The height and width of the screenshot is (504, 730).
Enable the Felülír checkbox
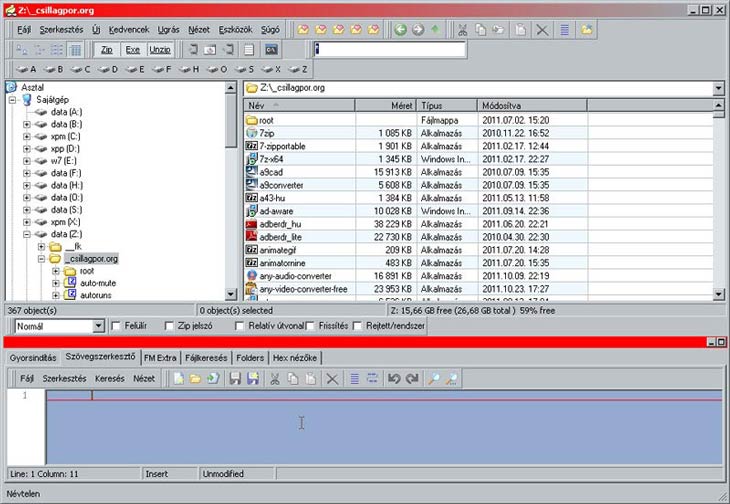(x=116, y=326)
